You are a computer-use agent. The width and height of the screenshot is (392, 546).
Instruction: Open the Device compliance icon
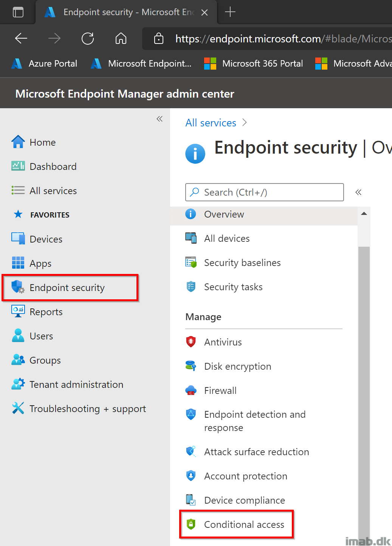191,500
